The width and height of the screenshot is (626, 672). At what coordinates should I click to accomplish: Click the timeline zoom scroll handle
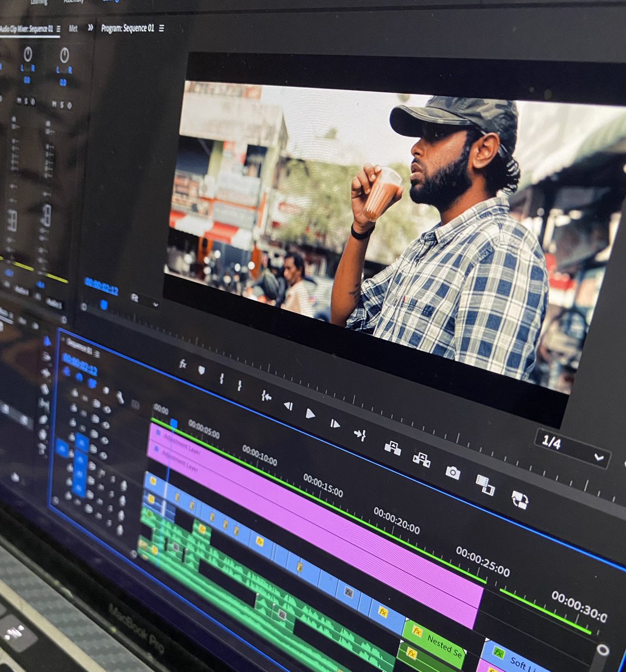tap(603, 650)
